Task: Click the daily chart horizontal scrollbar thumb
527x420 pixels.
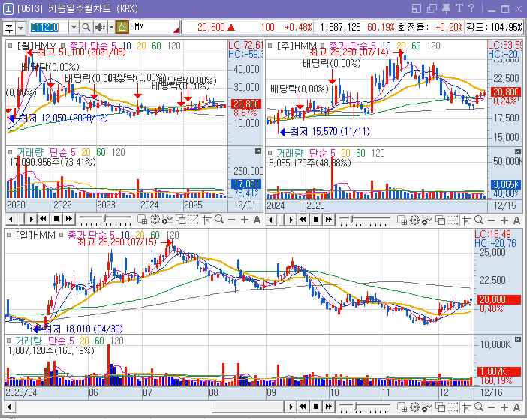Action: coord(248,407)
